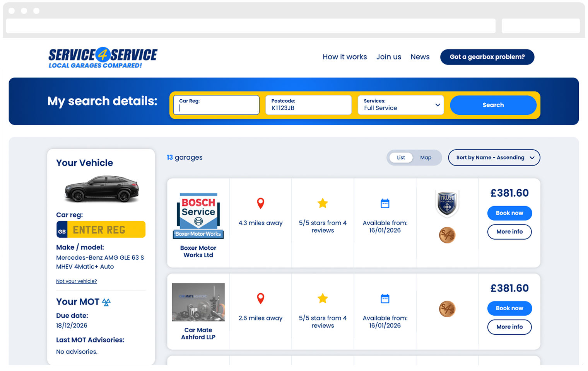Open the How it works page
The image size is (588, 371).
coord(345,57)
